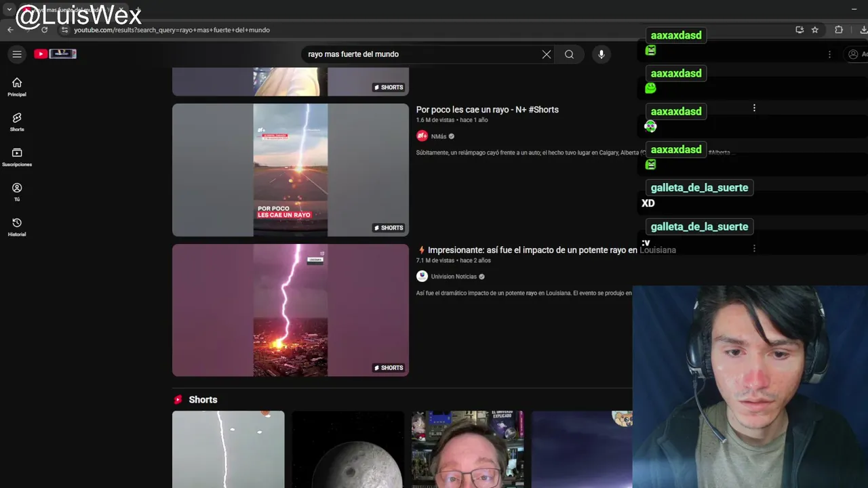Open the first Shorts shelf lightning thumbnail
This screenshot has height=488, width=868.
tap(229, 449)
